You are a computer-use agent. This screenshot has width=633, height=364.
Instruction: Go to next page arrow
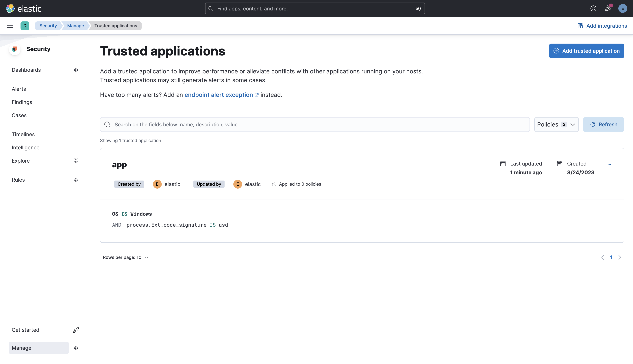(x=620, y=257)
